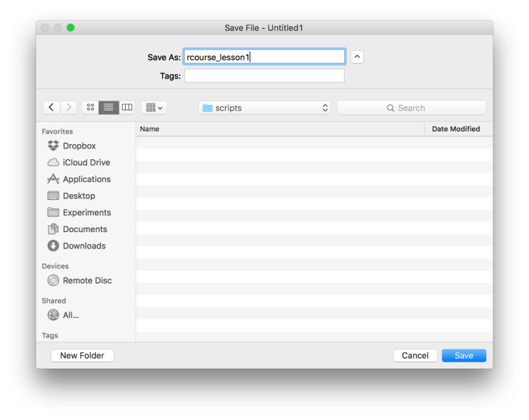This screenshot has width=529, height=420.
Task: Choose Documents in the sidebar
Action: tap(84, 229)
